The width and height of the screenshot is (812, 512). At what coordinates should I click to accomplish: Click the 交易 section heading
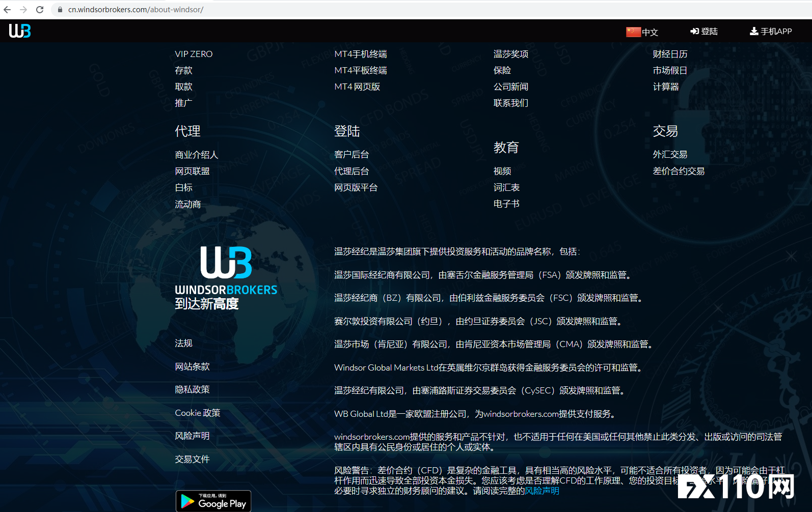pos(666,131)
